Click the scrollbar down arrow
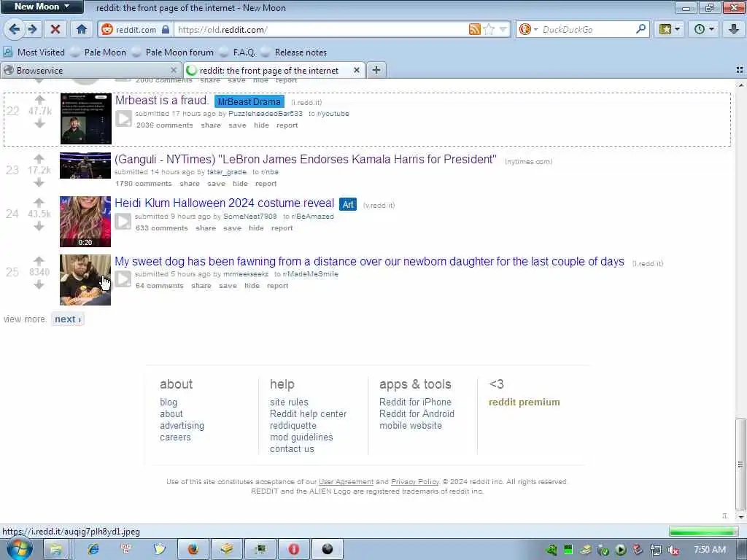This screenshot has width=747, height=560. coord(740,516)
